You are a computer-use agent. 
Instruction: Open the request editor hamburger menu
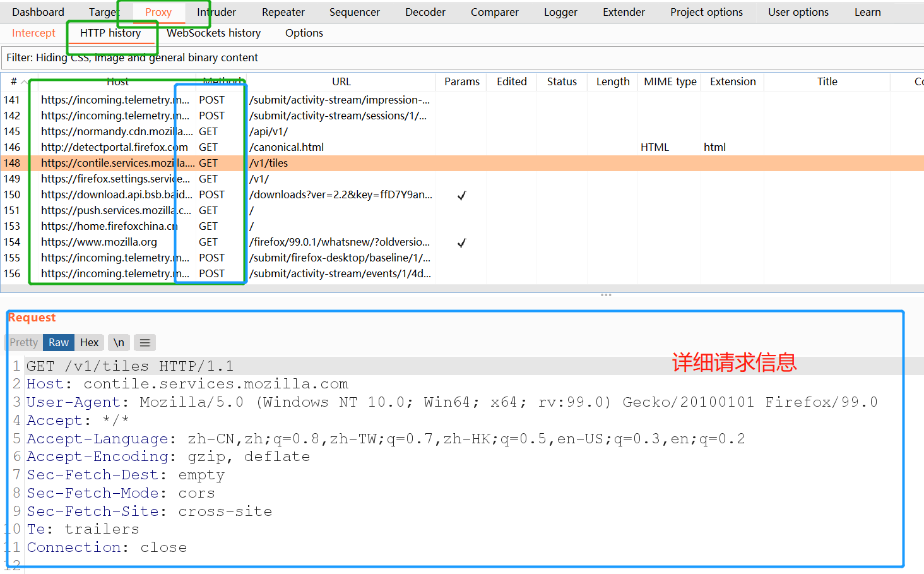(x=145, y=342)
